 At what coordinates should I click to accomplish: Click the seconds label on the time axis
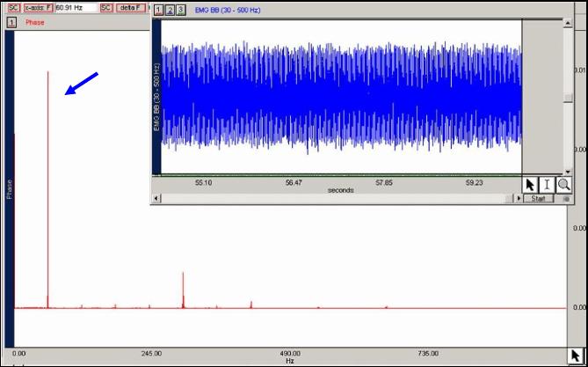coord(340,190)
